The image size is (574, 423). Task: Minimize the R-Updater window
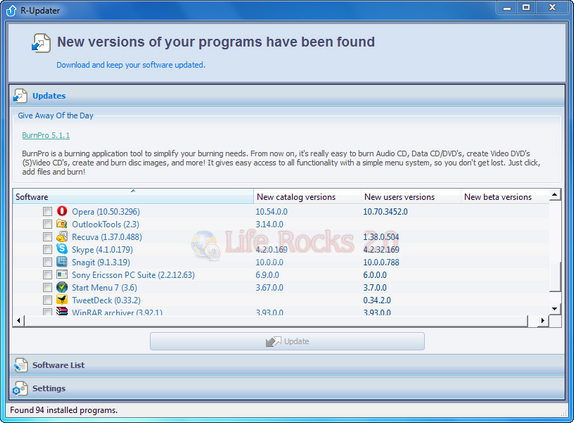click(x=507, y=8)
